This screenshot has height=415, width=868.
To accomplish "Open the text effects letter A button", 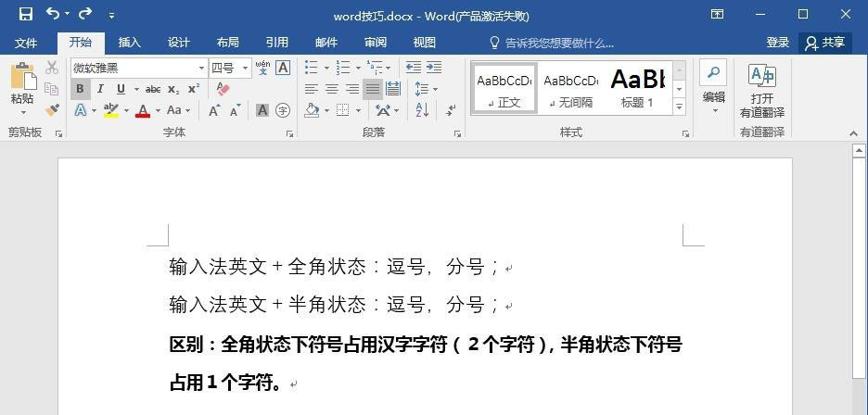I will pyautogui.click(x=81, y=110).
